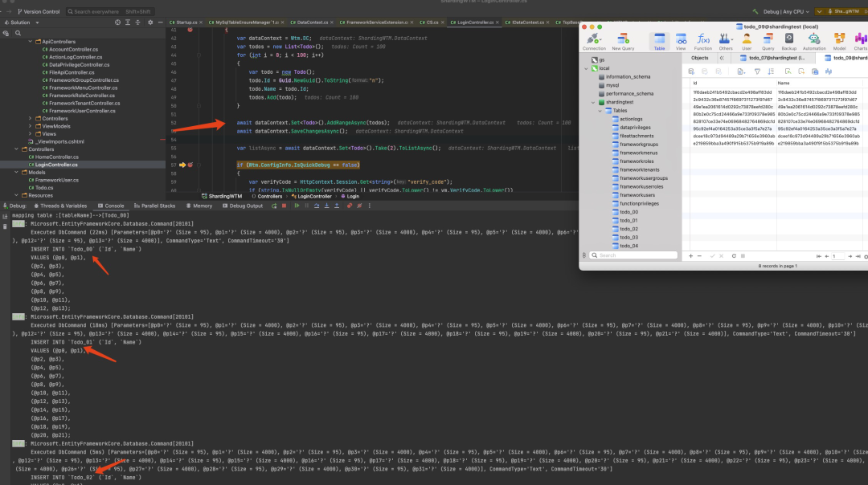Click Step Into icon in debug toolbar
The height and width of the screenshot is (485, 868).
coord(326,206)
